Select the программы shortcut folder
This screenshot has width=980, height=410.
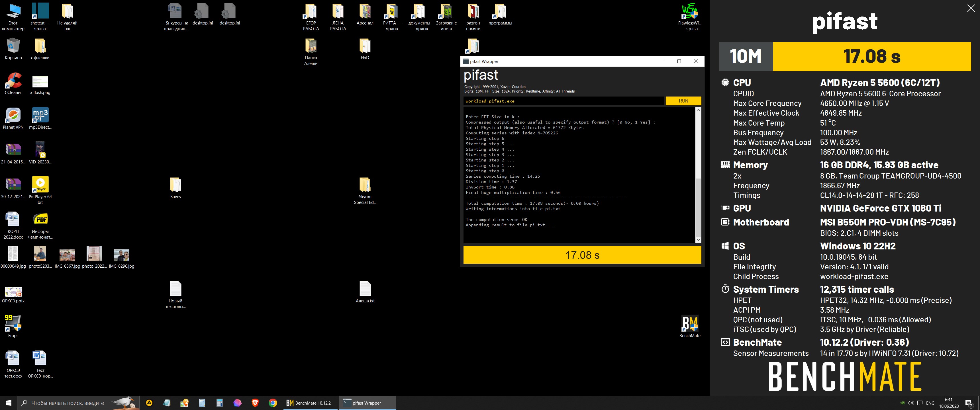point(500,15)
